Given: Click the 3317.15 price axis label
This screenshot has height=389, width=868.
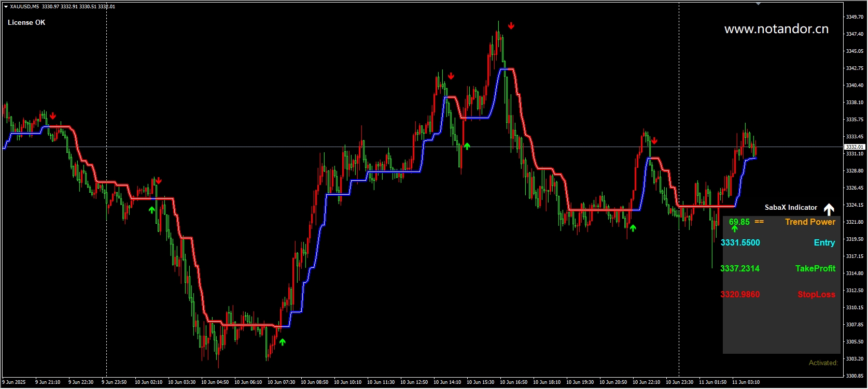Looking at the screenshot, I should [855, 256].
